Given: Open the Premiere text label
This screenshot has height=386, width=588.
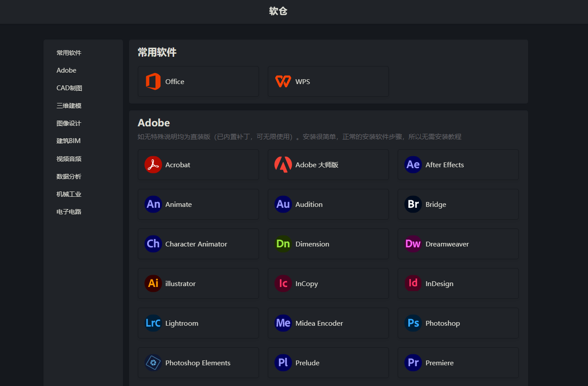Looking at the screenshot, I should pos(440,363).
